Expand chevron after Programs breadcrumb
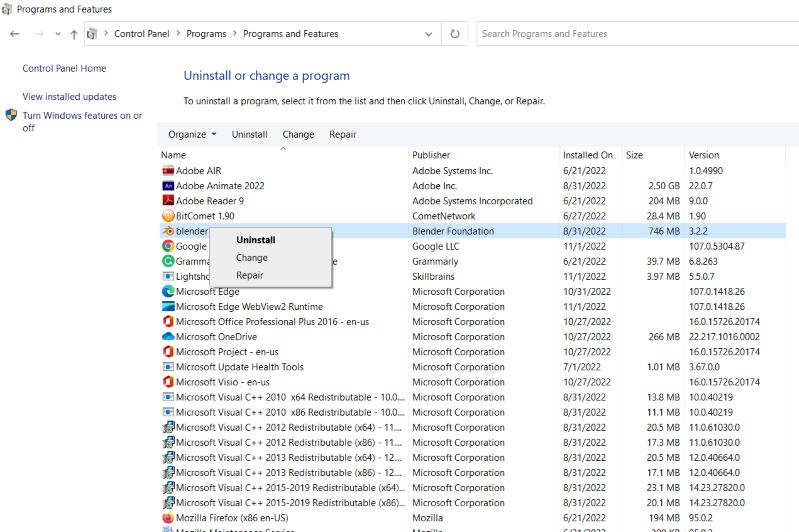This screenshot has width=799, height=532. (x=235, y=34)
